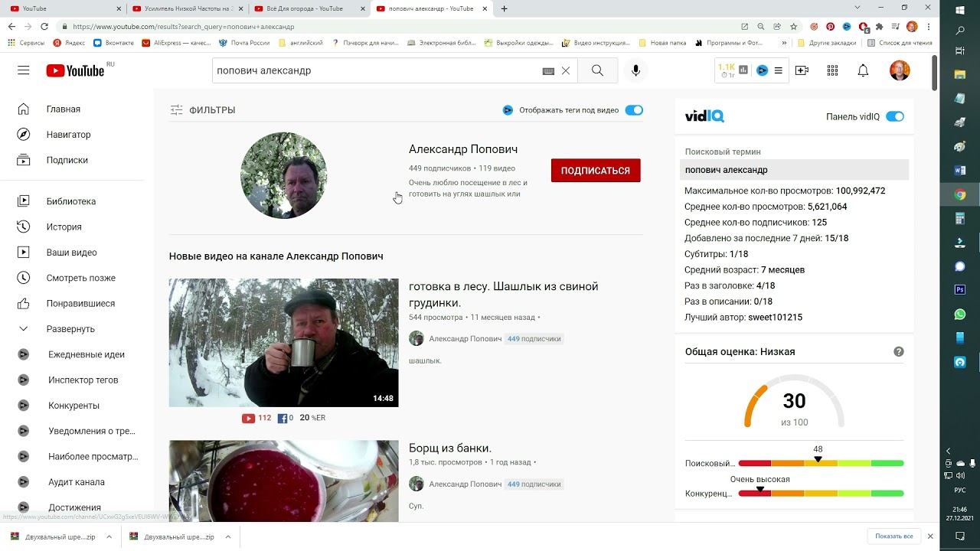Image resolution: width=980 pixels, height=551 pixels.
Task: Click the Windows Start button
Action: pos(960,10)
